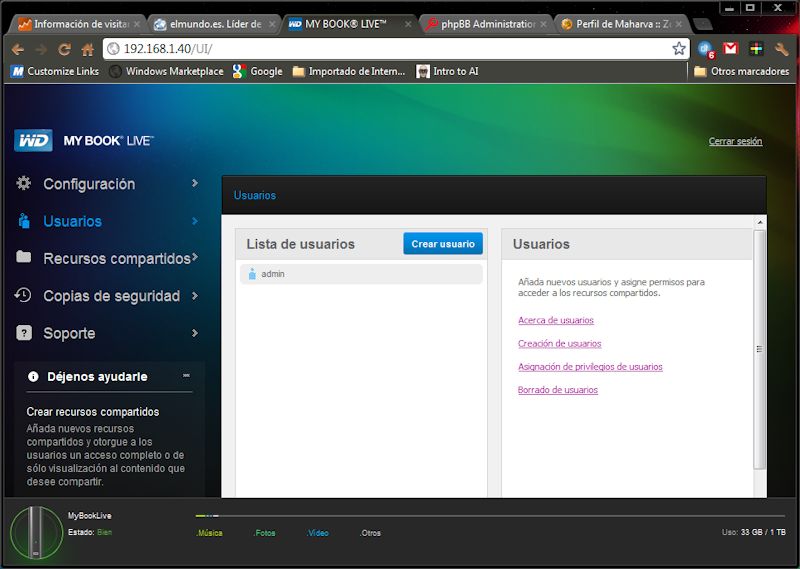Open a new browser tab

point(703,24)
